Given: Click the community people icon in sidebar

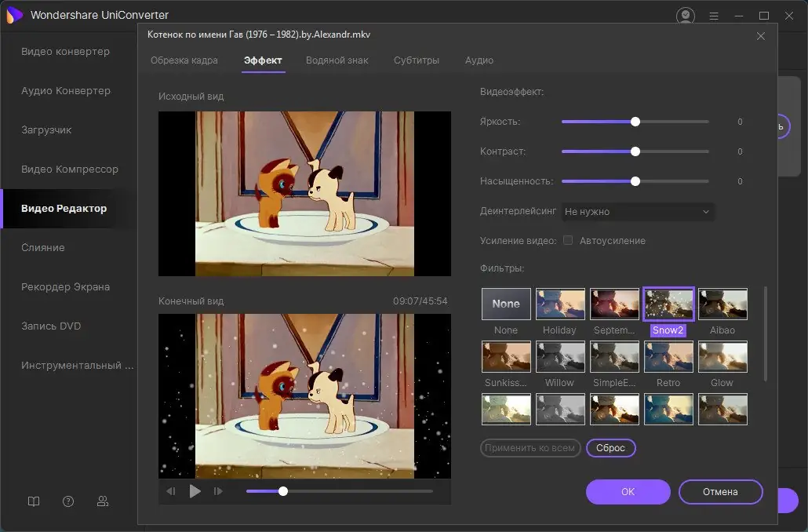Looking at the screenshot, I should [103, 501].
